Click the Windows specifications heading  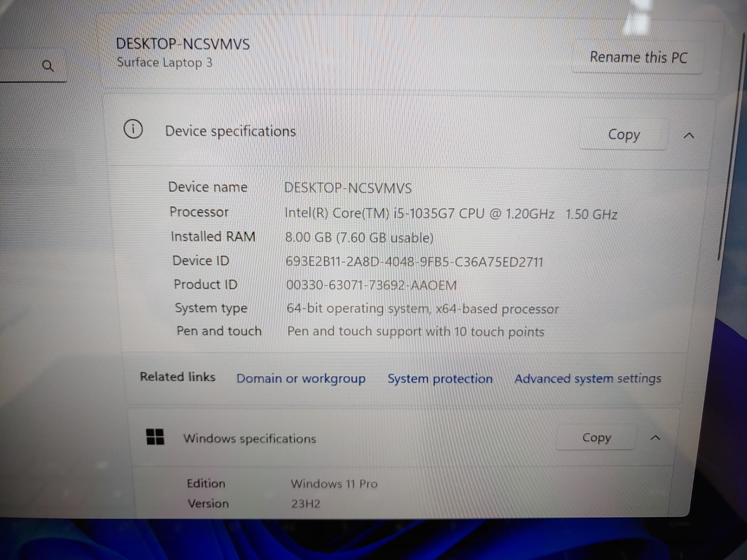pos(250,439)
